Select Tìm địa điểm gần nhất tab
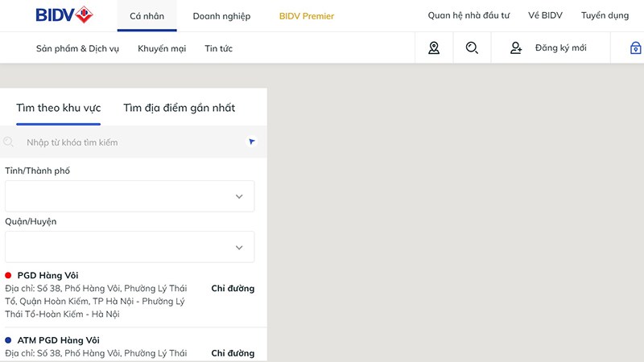 click(x=179, y=108)
